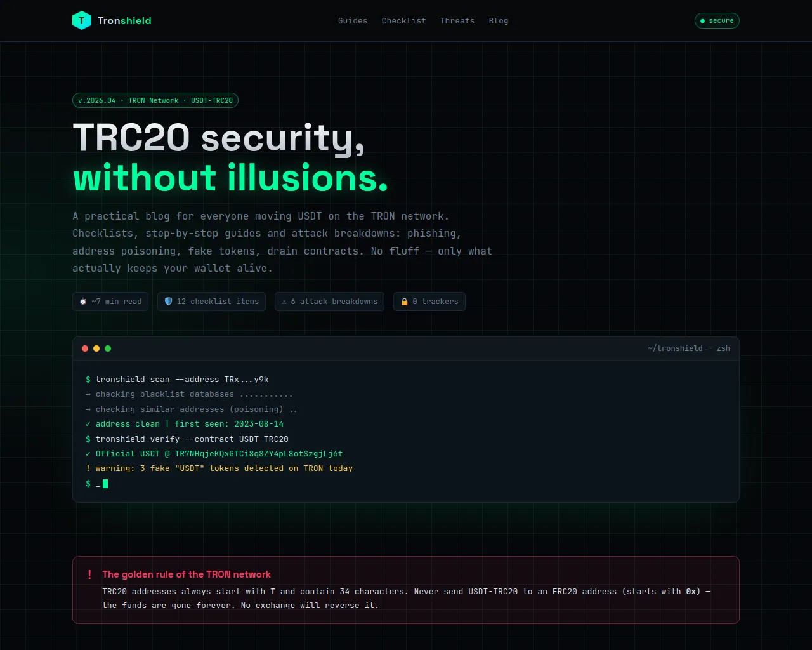
Task: Go to the Threats nav item
Action: point(457,21)
